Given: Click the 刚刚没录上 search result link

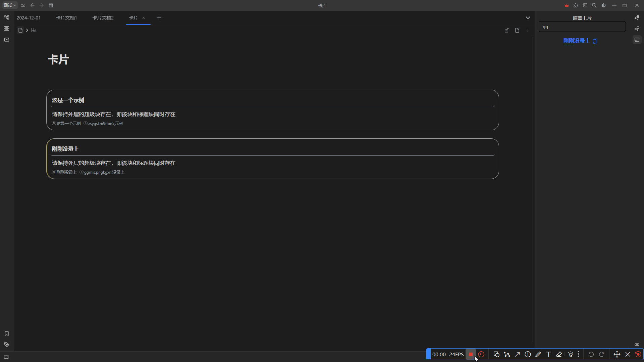Looking at the screenshot, I should point(576,41).
